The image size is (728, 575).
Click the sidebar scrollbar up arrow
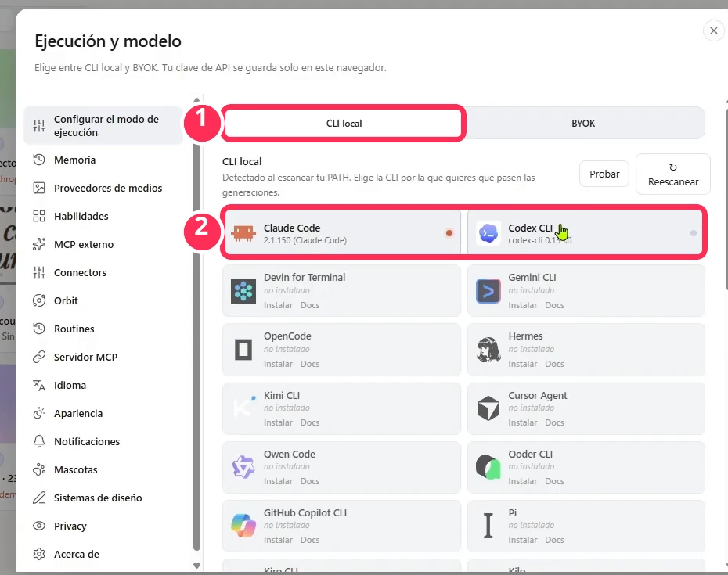196,100
